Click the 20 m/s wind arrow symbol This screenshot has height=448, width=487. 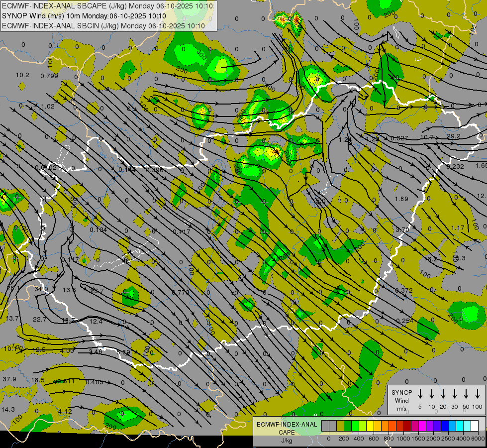443,394
